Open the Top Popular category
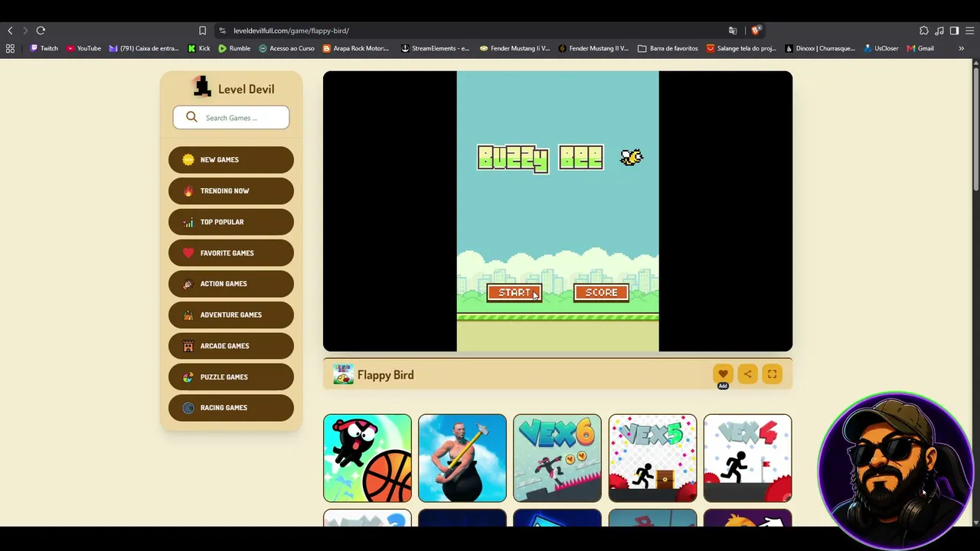The image size is (980, 551). pos(231,222)
